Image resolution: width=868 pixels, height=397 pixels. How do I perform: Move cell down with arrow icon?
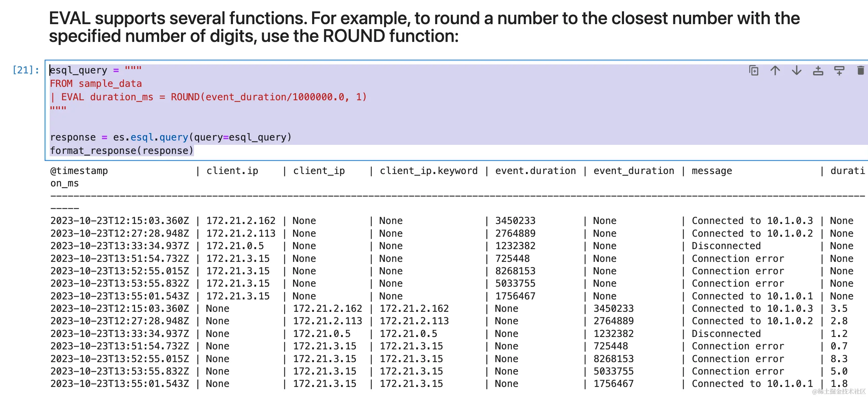click(x=797, y=70)
